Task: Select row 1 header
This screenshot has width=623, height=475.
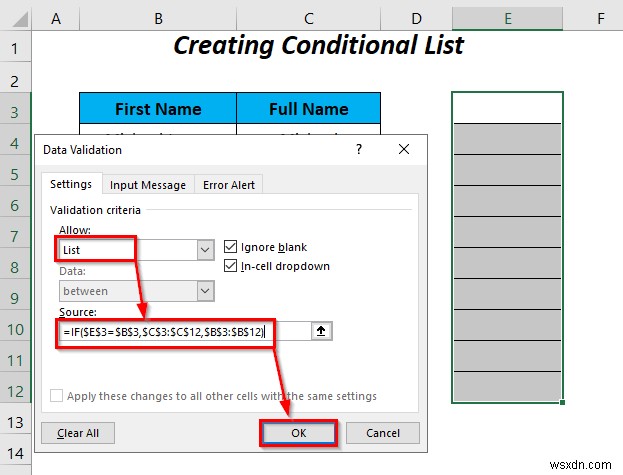Action: click(15, 48)
